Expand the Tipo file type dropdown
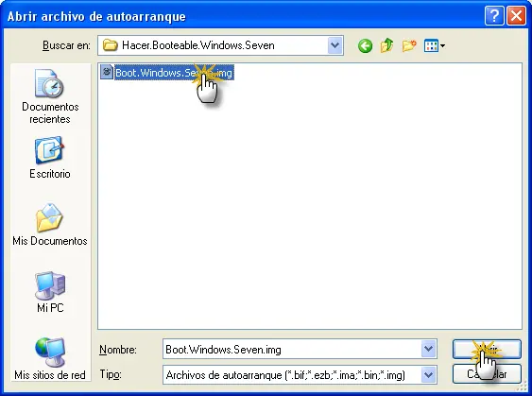 point(428,375)
